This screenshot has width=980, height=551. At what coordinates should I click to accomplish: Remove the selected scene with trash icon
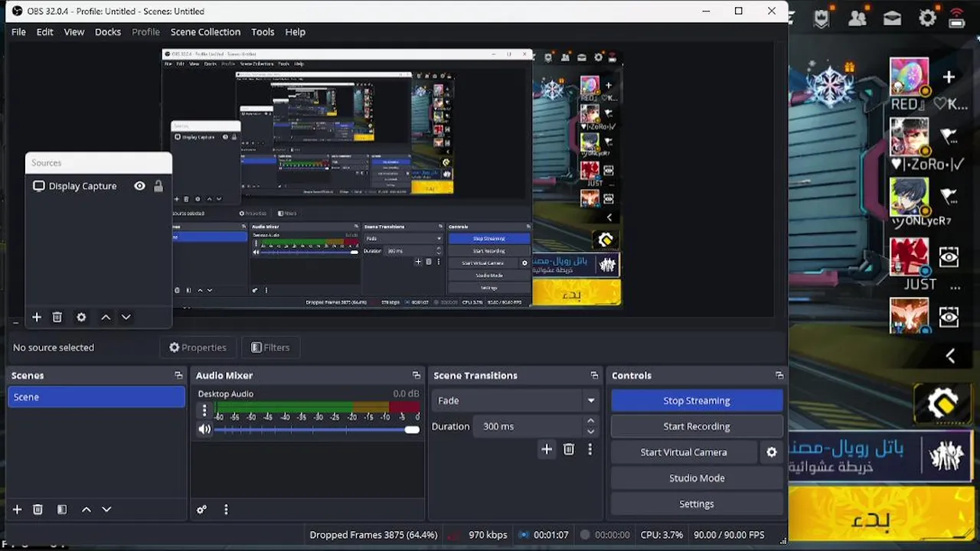click(x=38, y=510)
